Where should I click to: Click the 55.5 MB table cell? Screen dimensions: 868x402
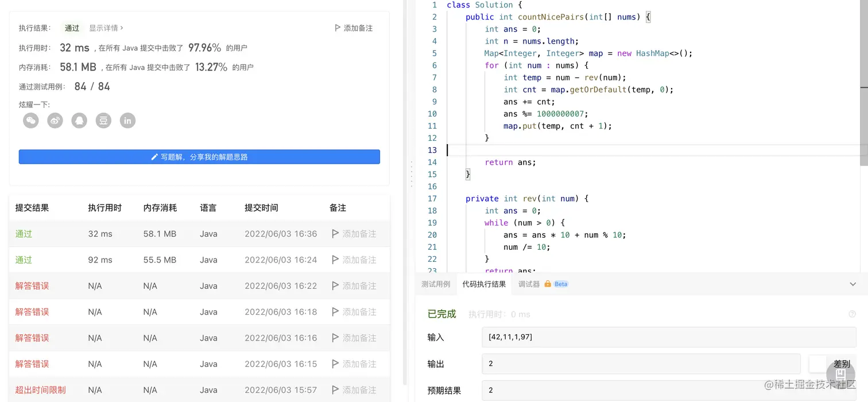[160, 260]
